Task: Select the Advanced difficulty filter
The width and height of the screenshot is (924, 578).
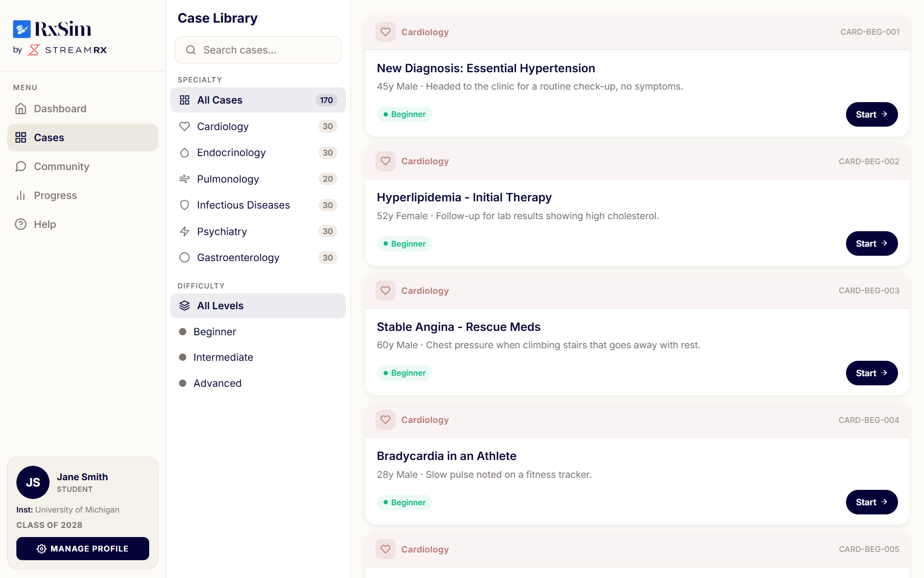Action: click(x=258, y=383)
